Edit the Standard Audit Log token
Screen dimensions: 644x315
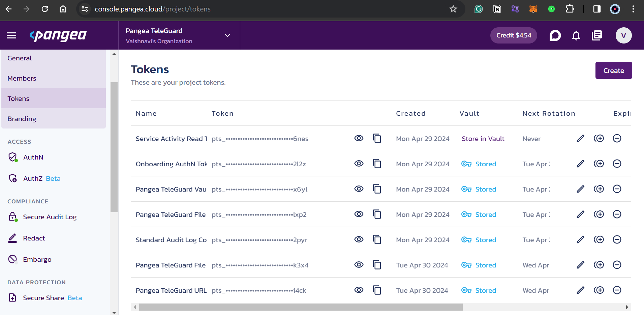(580, 239)
